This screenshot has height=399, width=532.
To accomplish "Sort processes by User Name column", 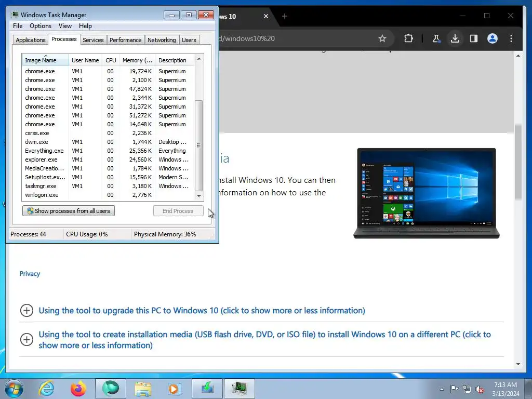I will 85,60.
